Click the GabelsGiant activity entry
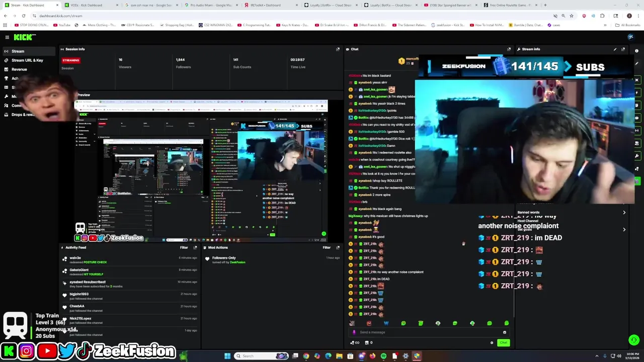The image size is (644, 362). pos(130,272)
